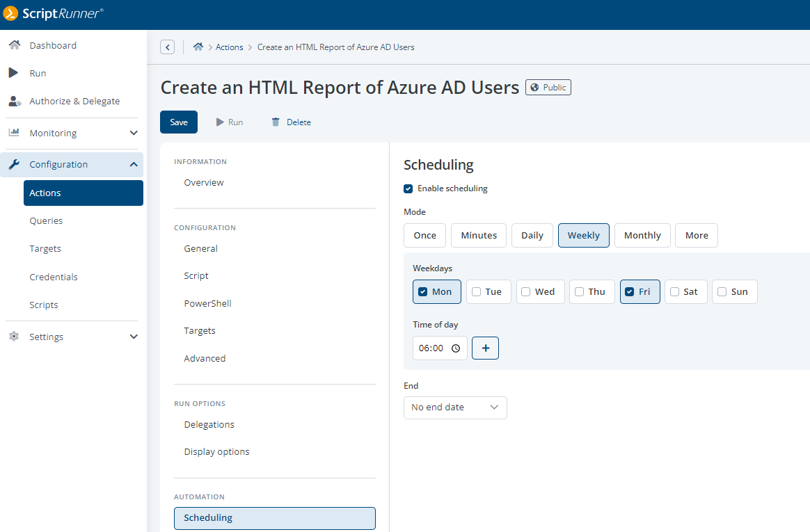This screenshot has height=532, width=810.
Task: Select the Weekly scheduling mode
Action: pos(584,235)
